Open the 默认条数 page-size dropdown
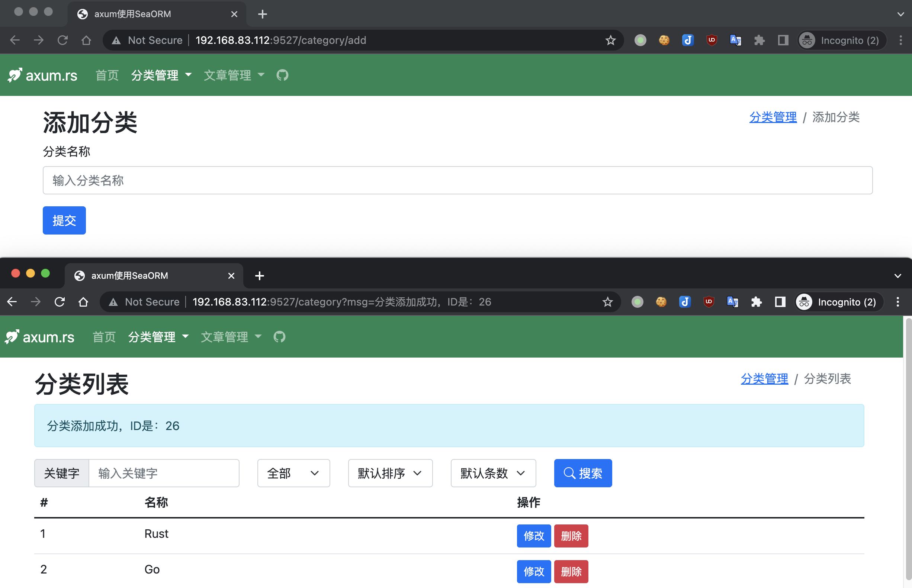Image resolution: width=912 pixels, height=588 pixels. click(493, 473)
